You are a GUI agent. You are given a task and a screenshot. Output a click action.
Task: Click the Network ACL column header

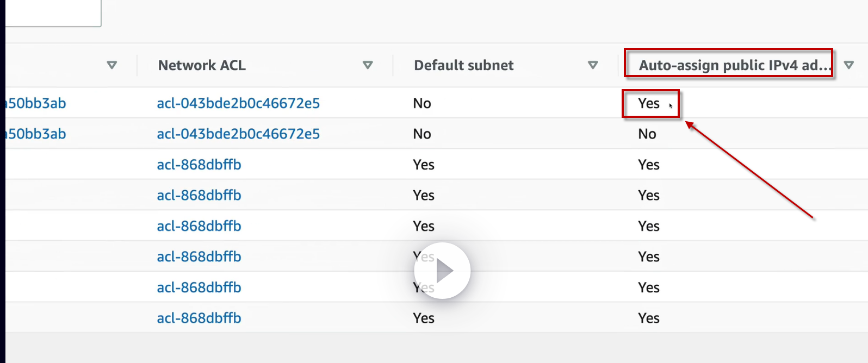pyautogui.click(x=202, y=65)
